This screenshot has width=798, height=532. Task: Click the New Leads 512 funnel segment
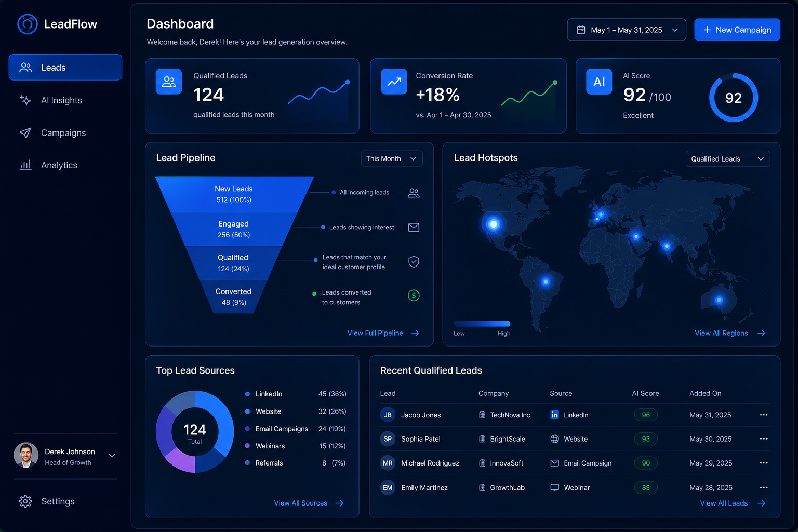[x=234, y=194]
